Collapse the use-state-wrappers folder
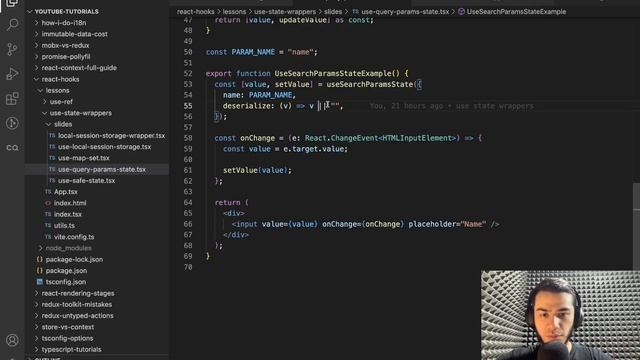640x360 pixels. click(x=80, y=113)
